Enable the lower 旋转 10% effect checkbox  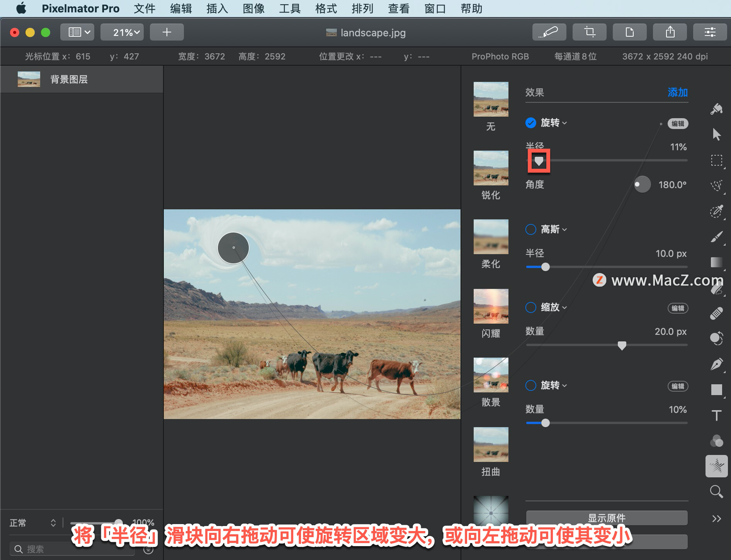531,385
